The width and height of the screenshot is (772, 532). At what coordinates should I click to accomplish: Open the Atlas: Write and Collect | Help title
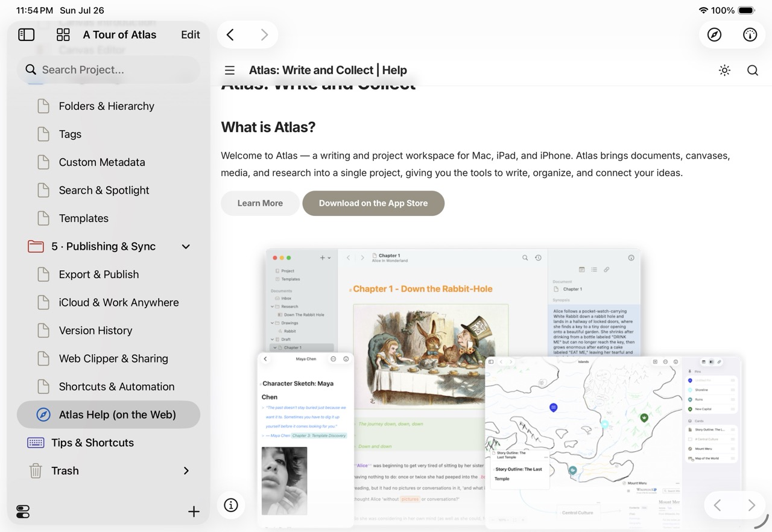tap(328, 71)
